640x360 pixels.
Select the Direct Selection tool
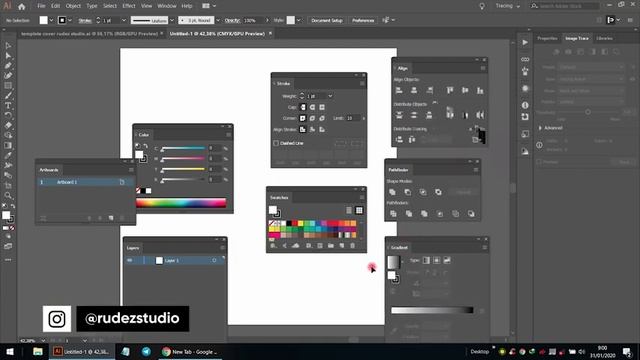8,56
